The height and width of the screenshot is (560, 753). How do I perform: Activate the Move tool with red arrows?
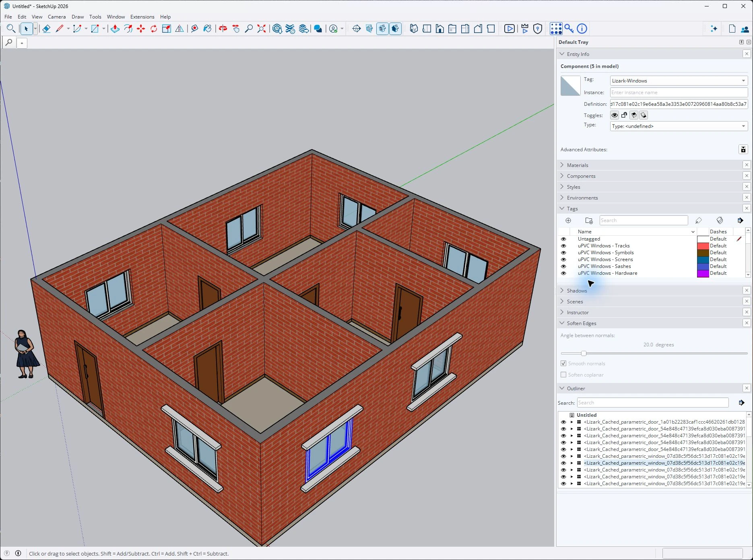[x=141, y=29]
